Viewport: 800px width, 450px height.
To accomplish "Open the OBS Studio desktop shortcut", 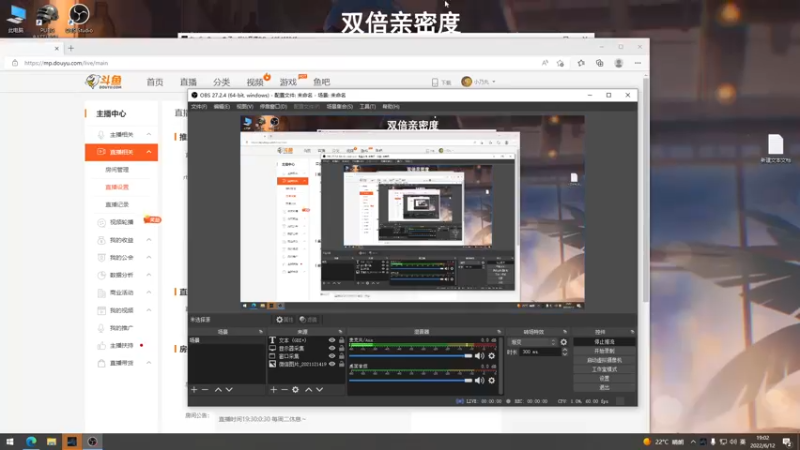I will [79, 18].
